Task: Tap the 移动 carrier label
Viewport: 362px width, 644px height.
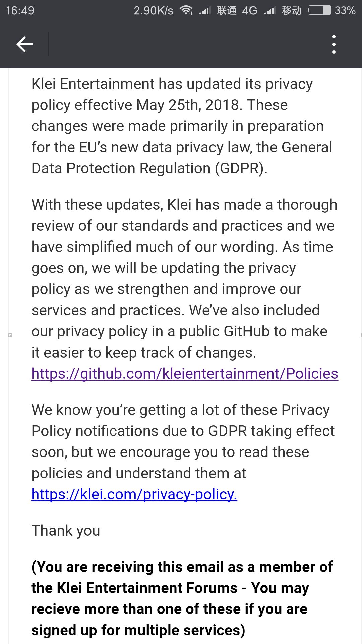Action: (292, 10)
